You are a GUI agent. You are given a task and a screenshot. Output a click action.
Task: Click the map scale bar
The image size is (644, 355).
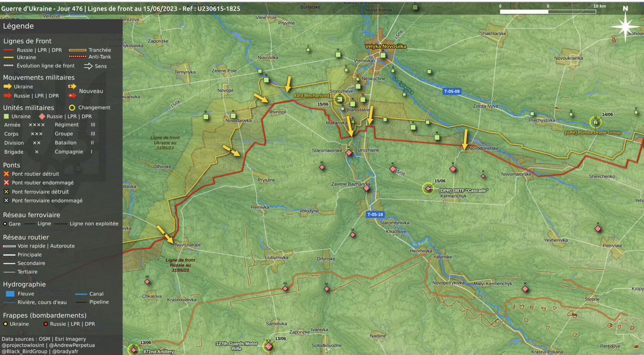point(548,11)
